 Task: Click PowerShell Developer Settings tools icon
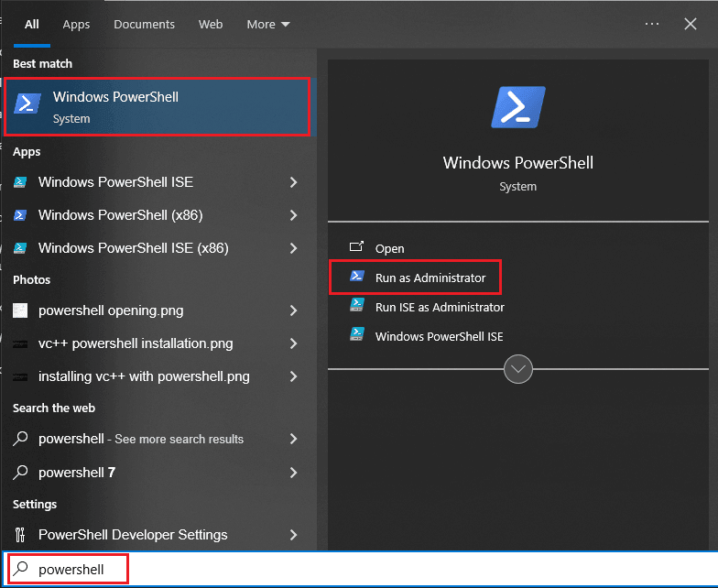point(20,535)
